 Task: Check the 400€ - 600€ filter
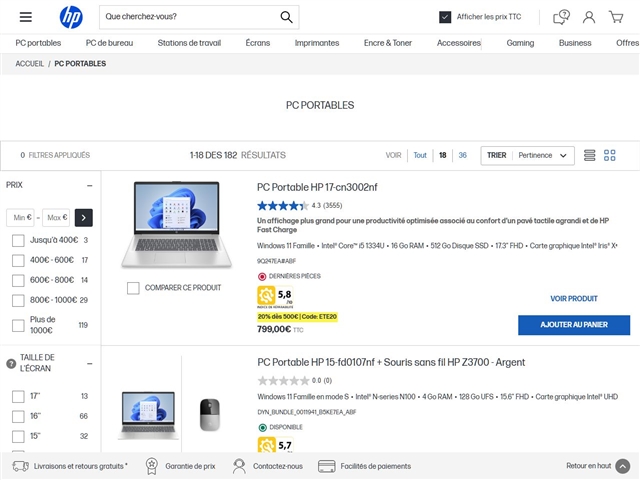tap(18, 260)
